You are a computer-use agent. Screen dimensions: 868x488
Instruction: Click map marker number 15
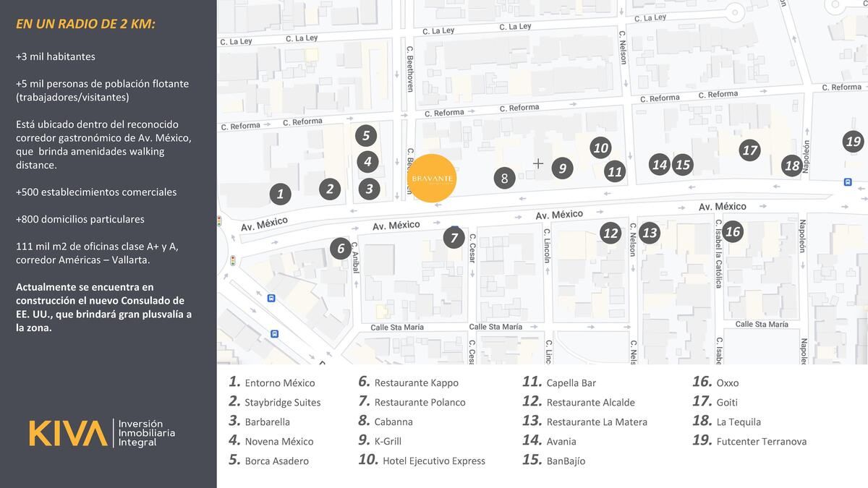pyautogui.click(x=683, y=164)
